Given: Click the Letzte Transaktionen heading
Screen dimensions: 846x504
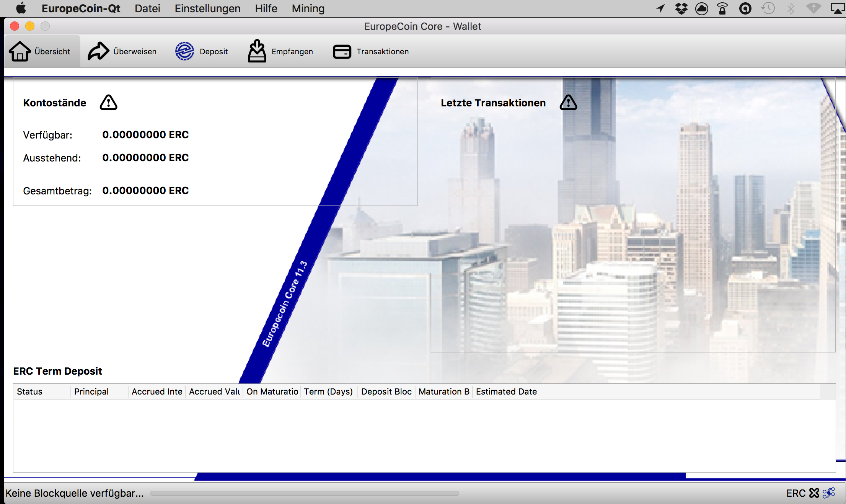Looking at the screenshot, I should tap(493, 103).
